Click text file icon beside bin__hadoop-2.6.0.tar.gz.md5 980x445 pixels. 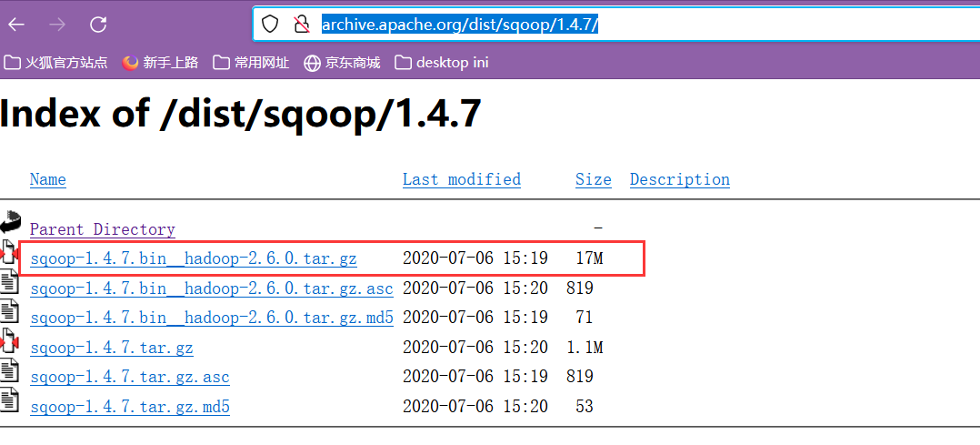tap(9, 311)
